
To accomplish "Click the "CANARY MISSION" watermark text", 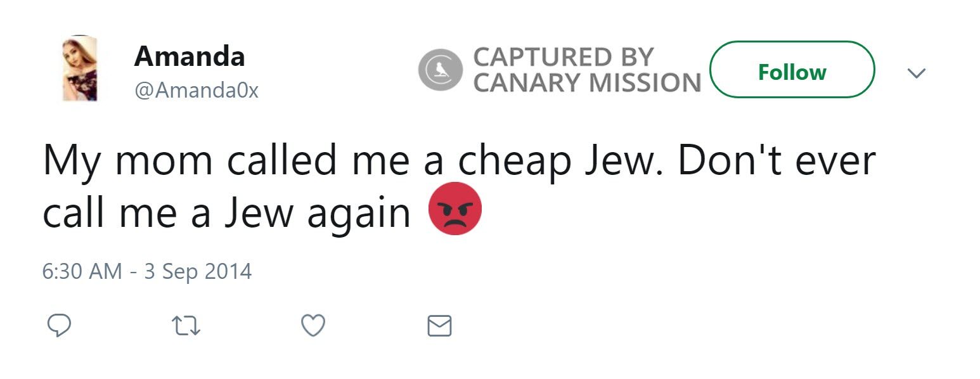I will pyautogui.click(x=587, y=83).
